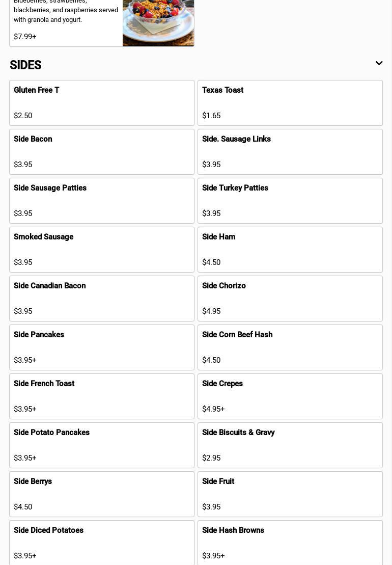The image size is (392, 565).
Task: Select Side. Sausage Links item
Action: (x=290, y=152)
